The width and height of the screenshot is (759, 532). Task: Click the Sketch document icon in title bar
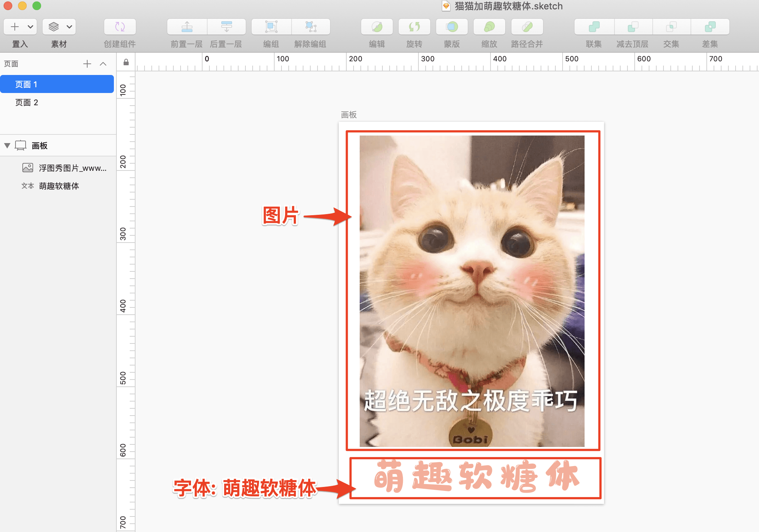coord(446,6)
